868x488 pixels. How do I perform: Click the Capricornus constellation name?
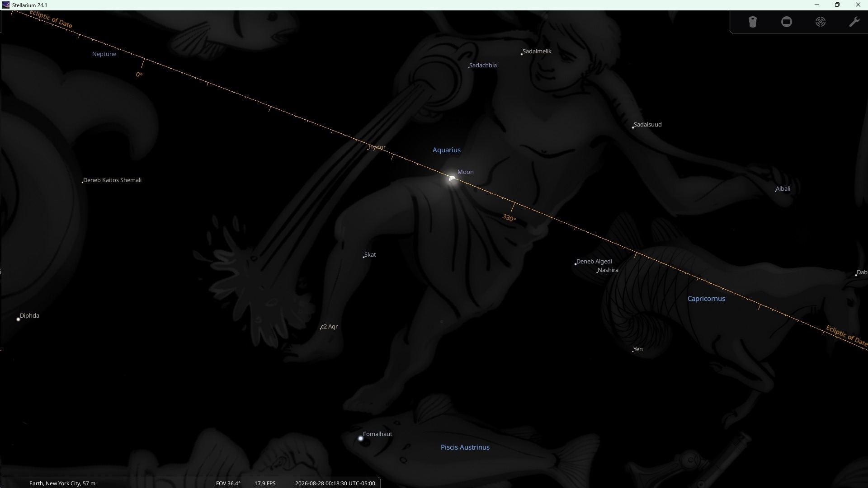tap(706, 299)
